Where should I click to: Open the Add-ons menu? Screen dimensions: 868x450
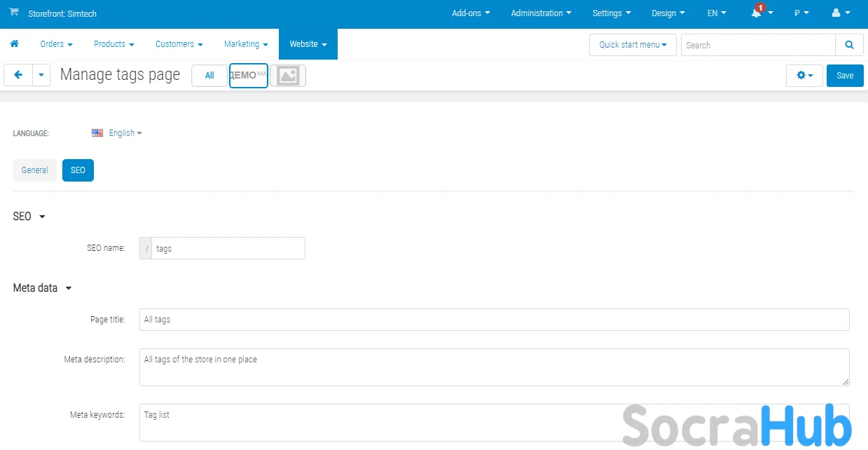click(471, 13)
